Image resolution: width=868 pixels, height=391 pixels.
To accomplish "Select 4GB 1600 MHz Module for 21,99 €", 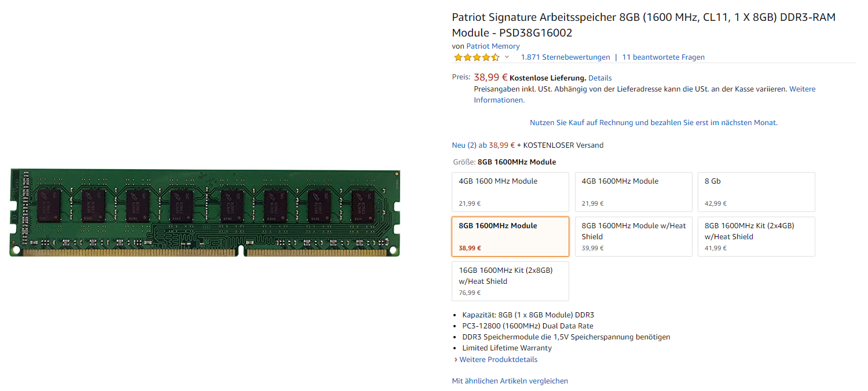I will (510, 192).
